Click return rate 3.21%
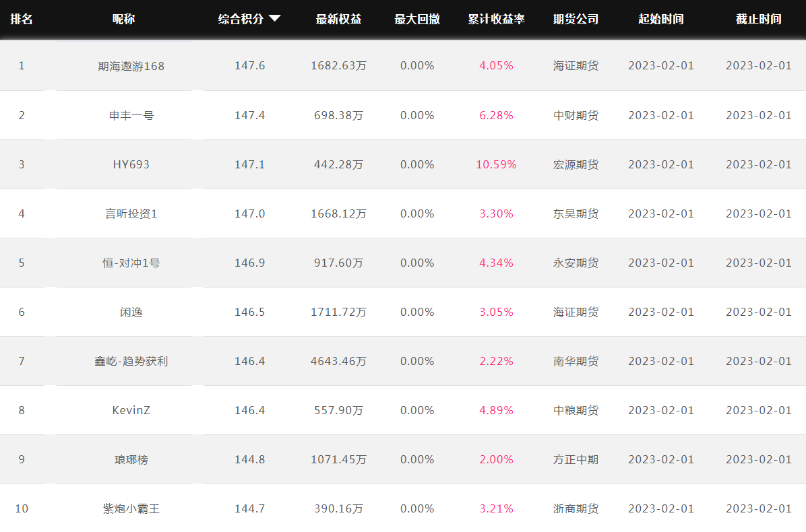 pos(496,509)
